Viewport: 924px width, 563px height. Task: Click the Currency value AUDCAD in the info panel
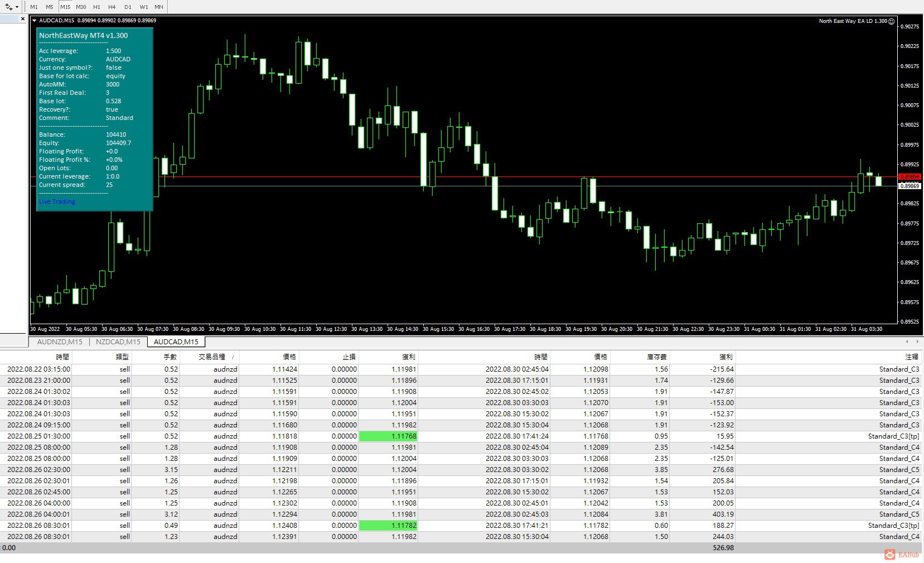tap(118, 59)
